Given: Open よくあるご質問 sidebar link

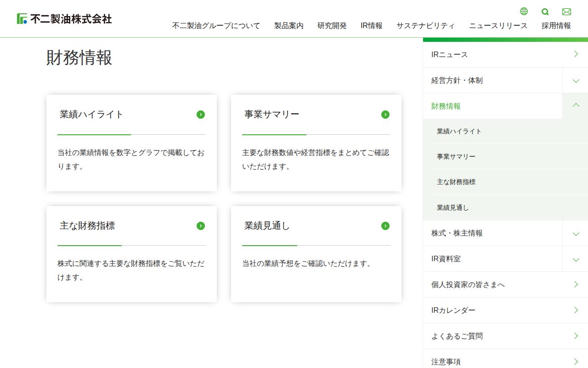Looking at the screenshot, I should [x=505, y=336].
